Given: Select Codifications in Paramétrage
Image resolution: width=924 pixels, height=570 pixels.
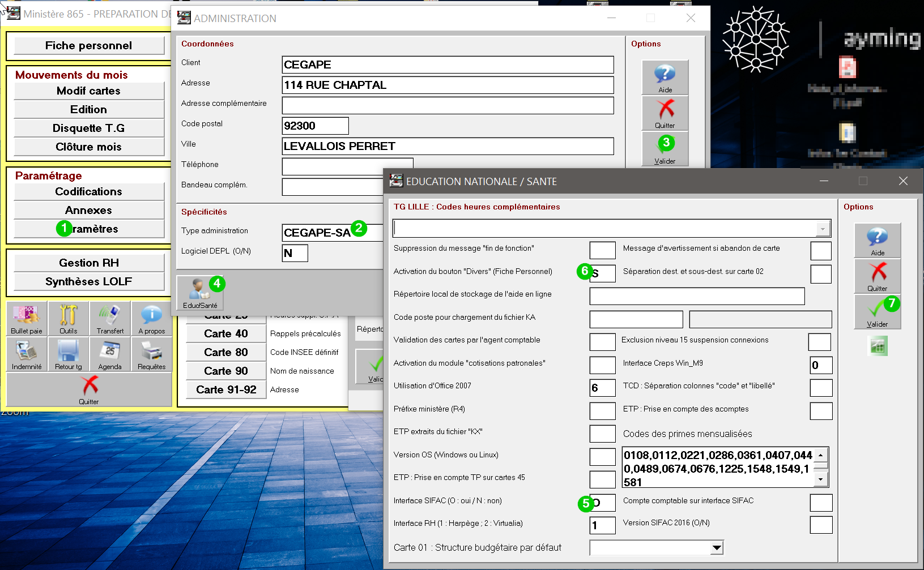Looking at the screenshot, I should pos(89,192).
